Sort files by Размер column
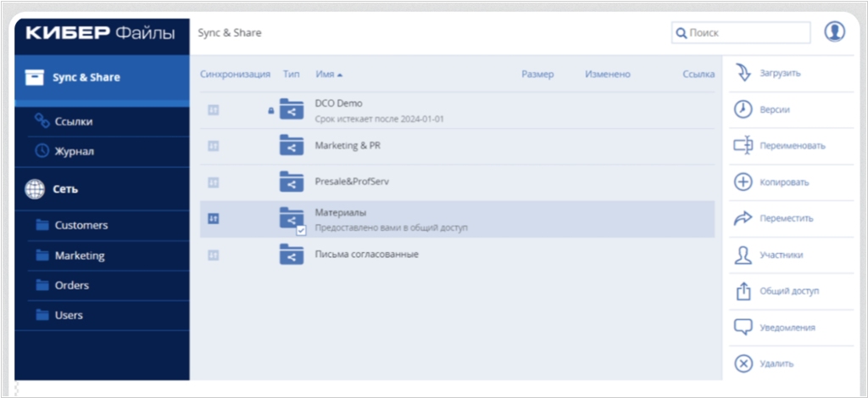 click(537, 75)
